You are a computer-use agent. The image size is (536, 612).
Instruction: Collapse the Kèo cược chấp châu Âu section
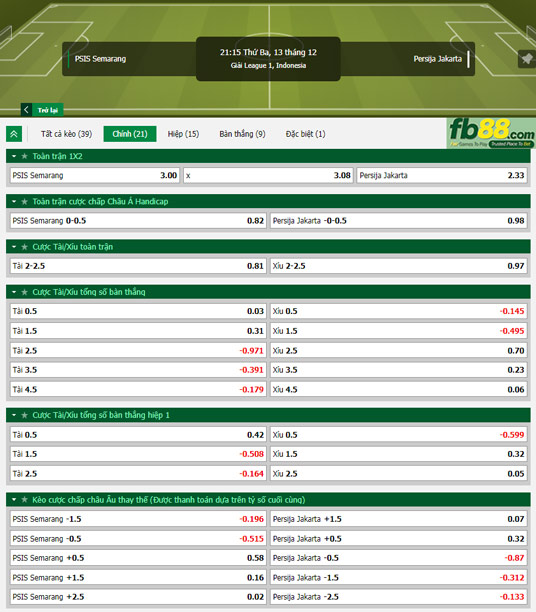[x=14, y=500]
